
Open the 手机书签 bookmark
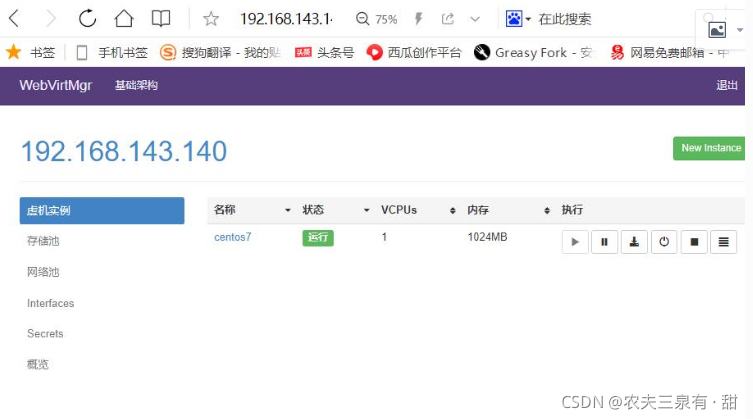click(x=112, y=52)
